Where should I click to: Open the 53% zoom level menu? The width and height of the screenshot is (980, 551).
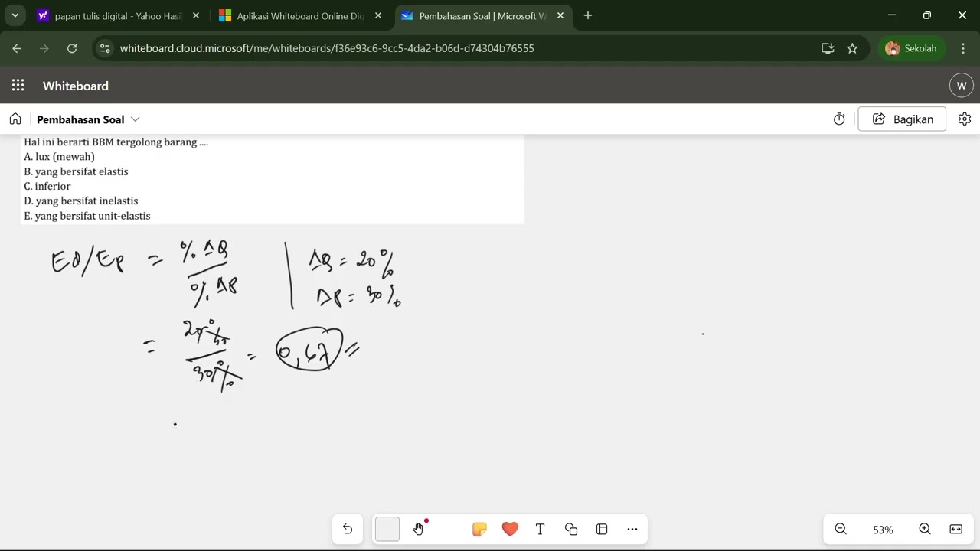click(883, 530)
